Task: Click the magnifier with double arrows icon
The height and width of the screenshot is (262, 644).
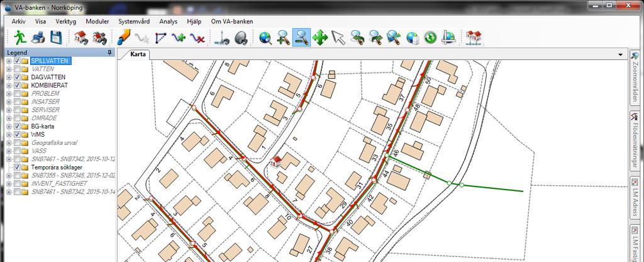Action: click(394, 38)
